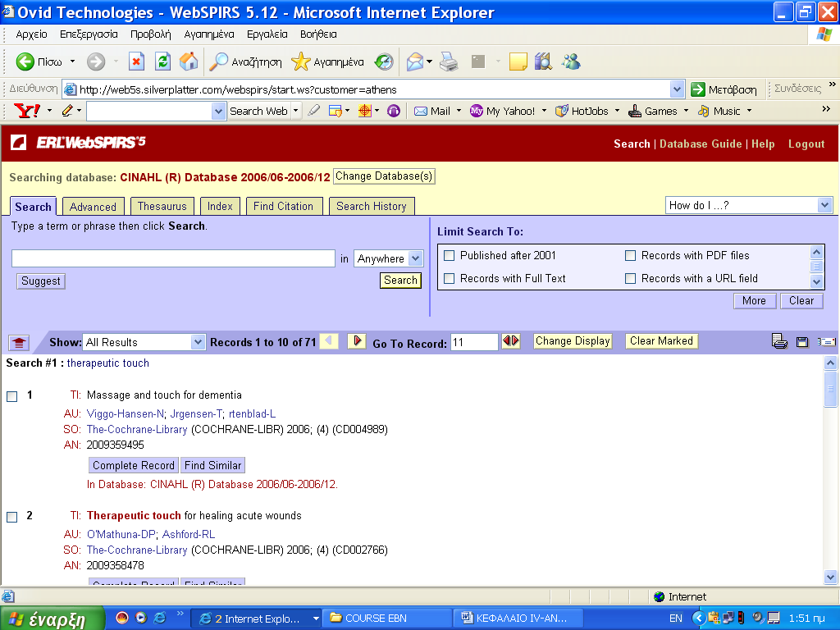Open the Αρχείο menu
Image resolution: width=840 pixels, height=630 pixels.
tap(32, 34)
